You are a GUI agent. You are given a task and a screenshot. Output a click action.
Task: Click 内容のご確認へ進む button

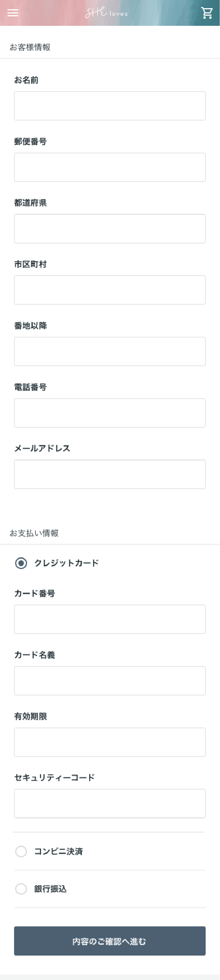(110, 941)
